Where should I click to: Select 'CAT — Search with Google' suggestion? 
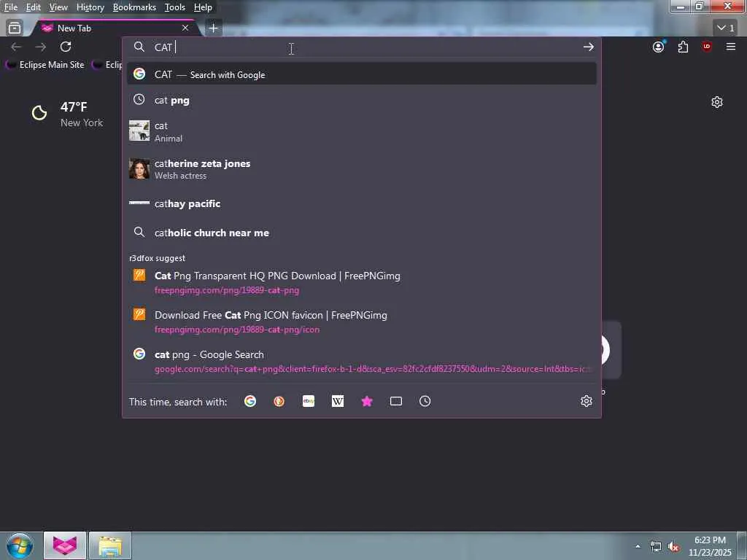click(362, 74)
